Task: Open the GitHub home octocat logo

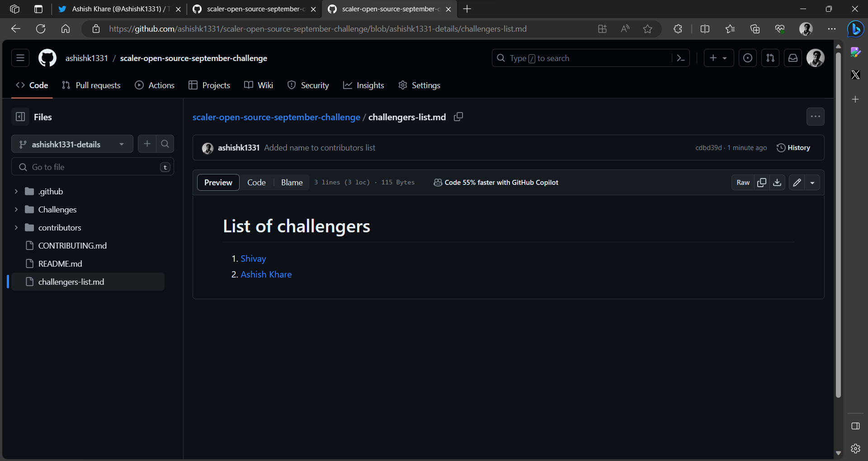Action: point(47,58)
